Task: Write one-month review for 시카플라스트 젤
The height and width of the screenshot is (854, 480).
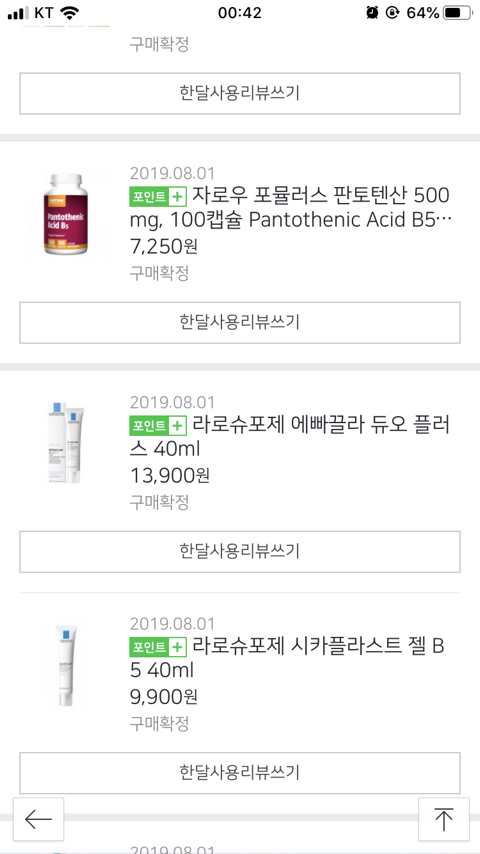Action: pyautogui.click(x=240, y=773)
